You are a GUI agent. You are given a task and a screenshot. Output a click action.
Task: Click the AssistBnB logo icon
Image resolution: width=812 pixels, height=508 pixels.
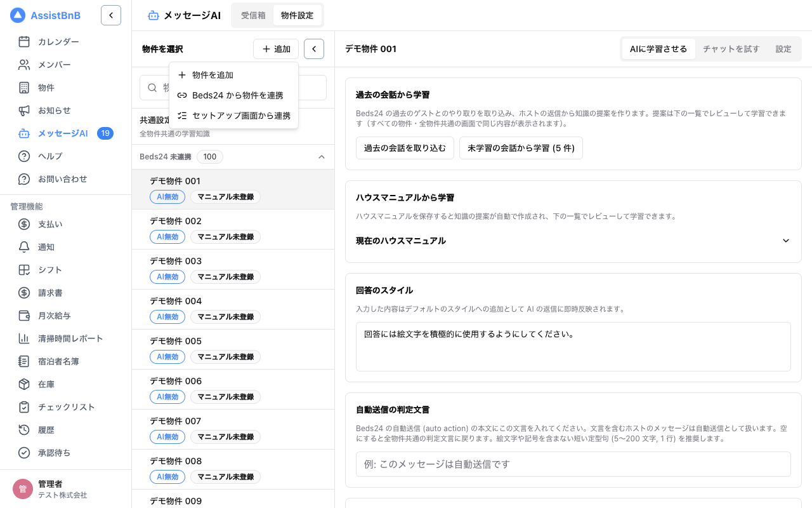tap(18, 15)
